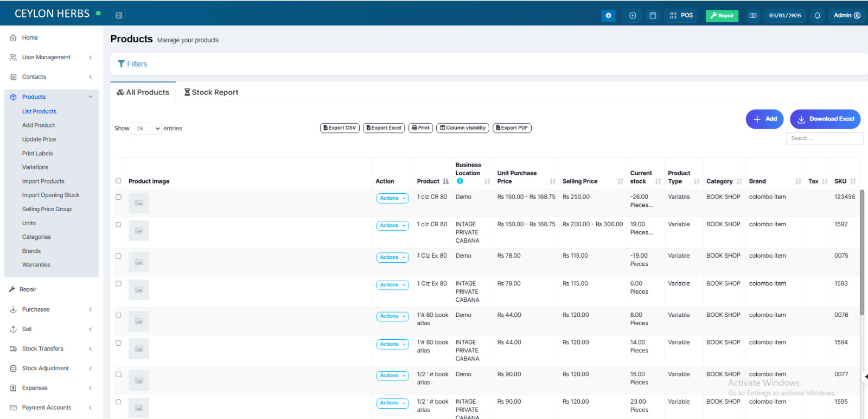868x419 pixels.
Task: Sort by SKU column
Action: coord(845,181)
